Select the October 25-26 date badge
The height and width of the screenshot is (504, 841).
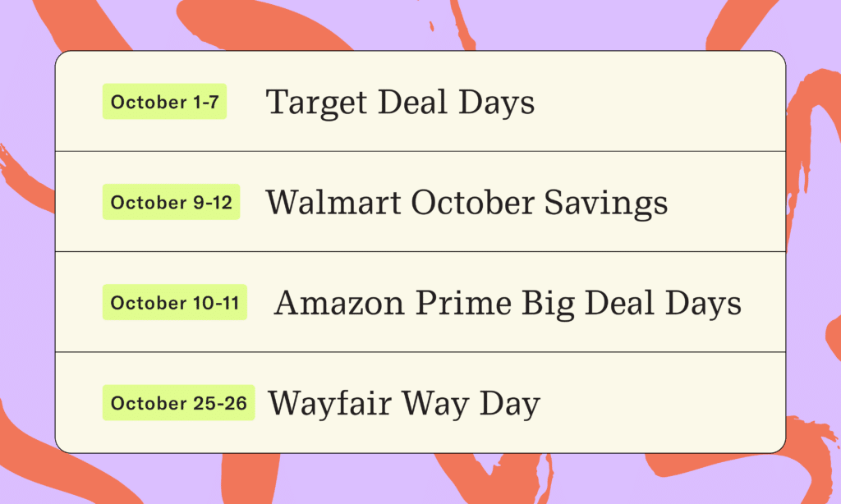click(178, 403)
